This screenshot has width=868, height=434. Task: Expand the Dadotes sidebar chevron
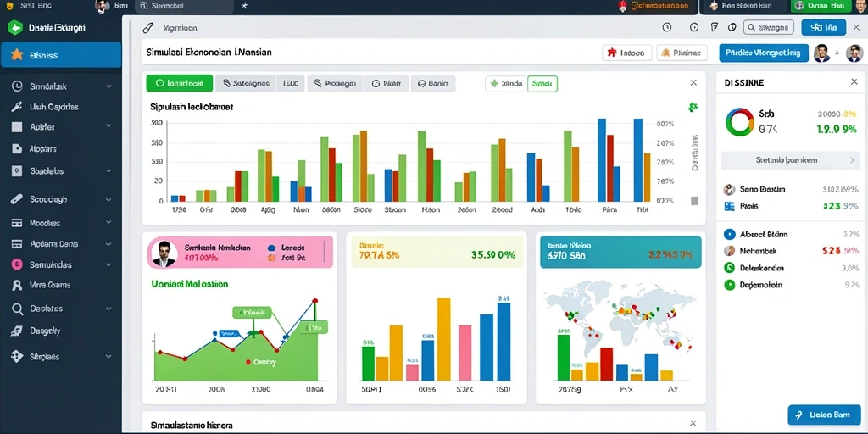108,309
